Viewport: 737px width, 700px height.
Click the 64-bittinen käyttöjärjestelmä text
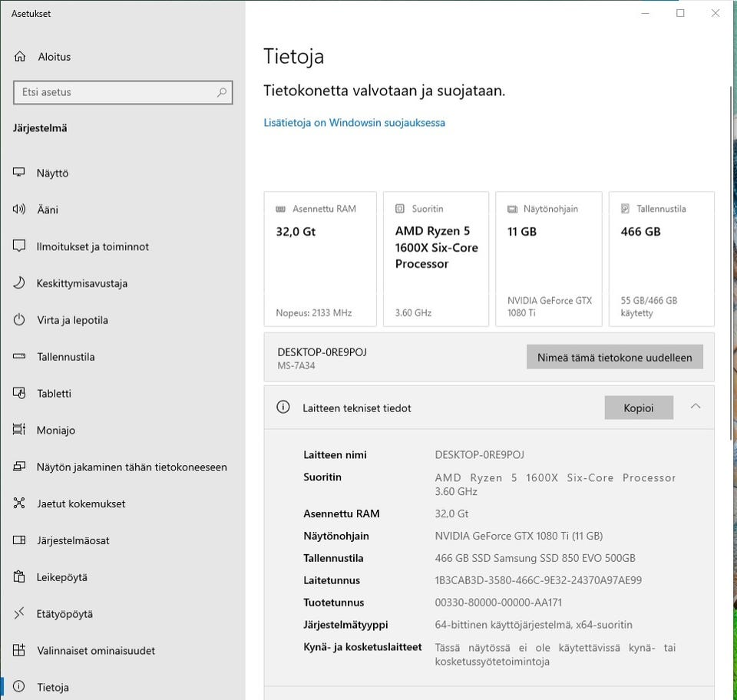(534, 625)
